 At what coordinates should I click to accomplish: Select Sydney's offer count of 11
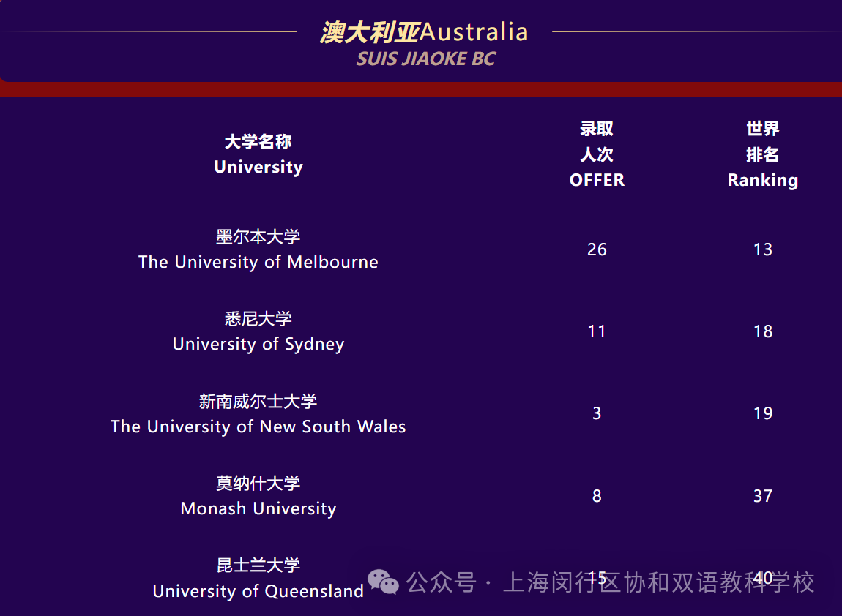[x=597, y=331]
